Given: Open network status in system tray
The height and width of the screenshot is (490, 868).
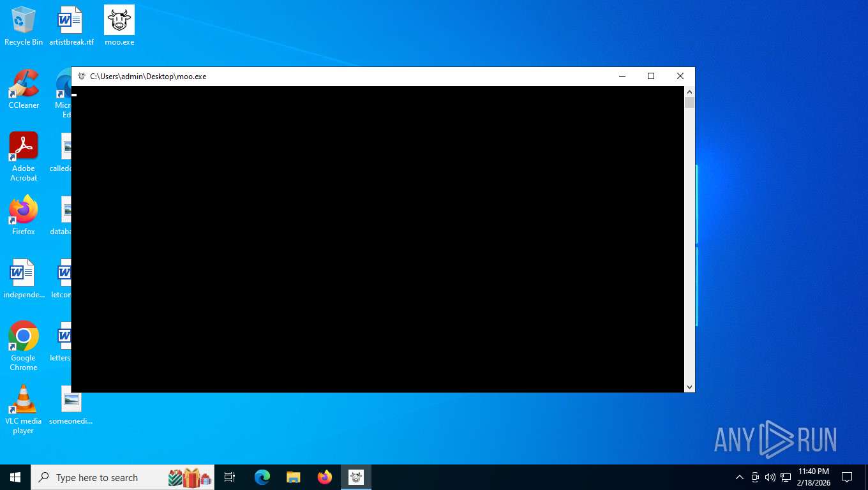Looking at the screenshot, I should pos(786,477).
